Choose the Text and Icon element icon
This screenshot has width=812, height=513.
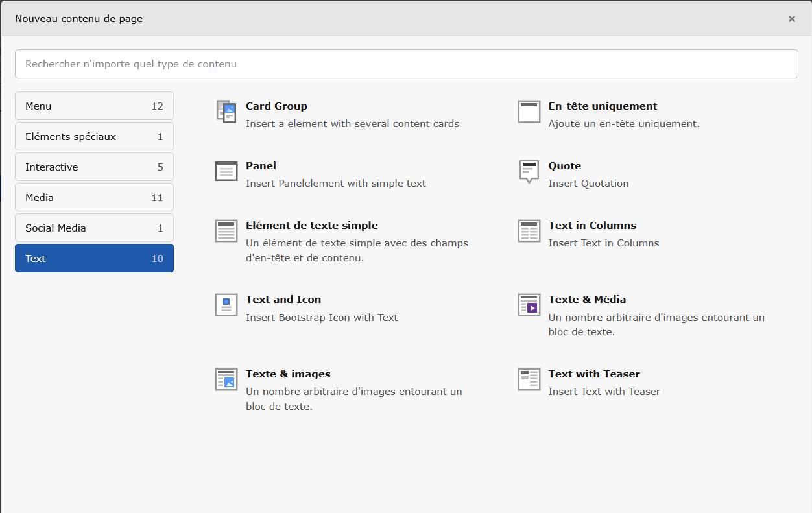(226, 305)
